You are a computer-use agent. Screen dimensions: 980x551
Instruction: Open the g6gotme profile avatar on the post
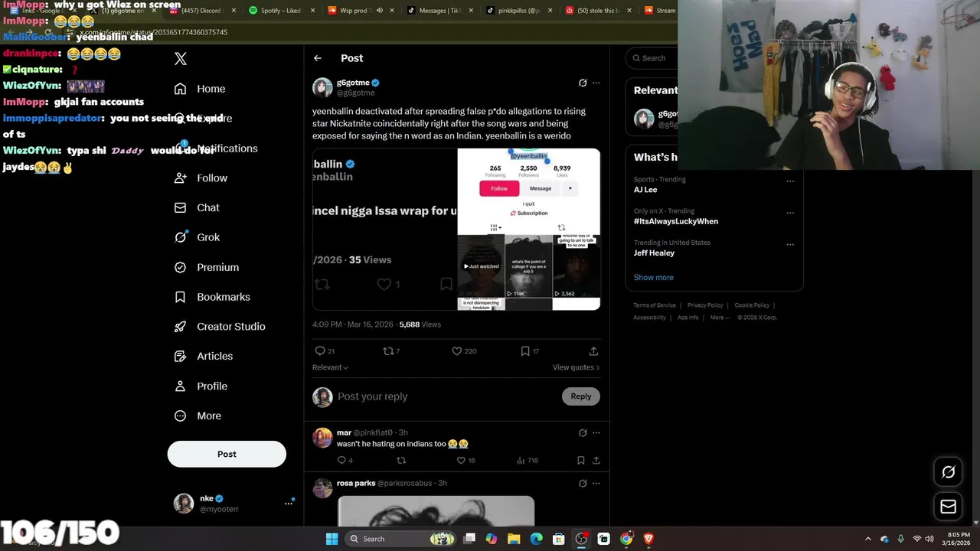(322, 87)
